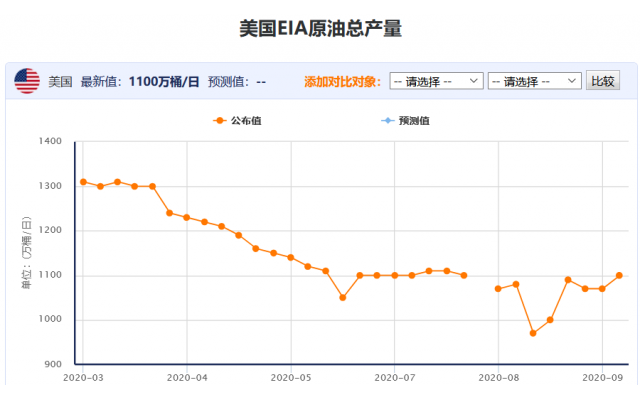Open the first 请选择 comparison dropdown
The width and height of the screenshot is (640, 400).
pyautogui.click(x=436, y=81)
